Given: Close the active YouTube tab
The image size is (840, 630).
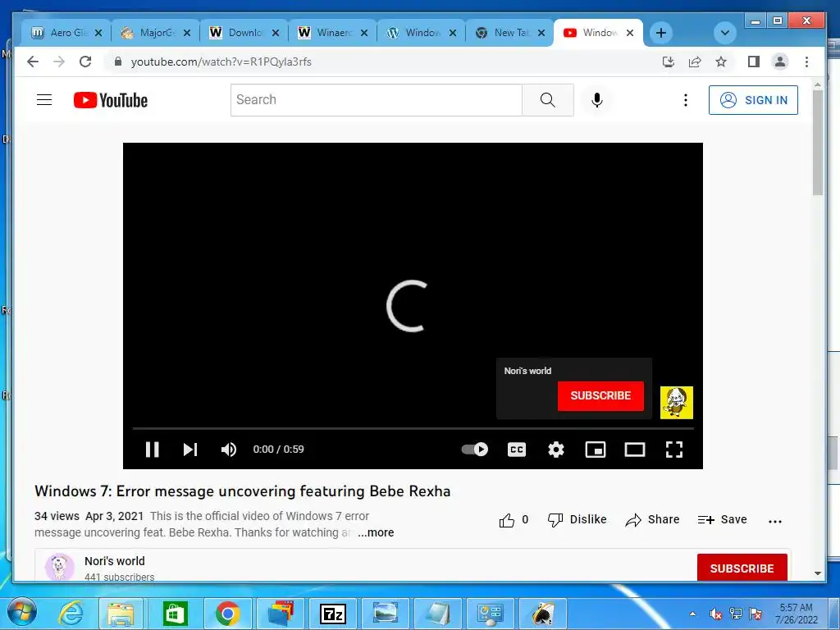Looking at the screenshot, I should coord(630,33).
